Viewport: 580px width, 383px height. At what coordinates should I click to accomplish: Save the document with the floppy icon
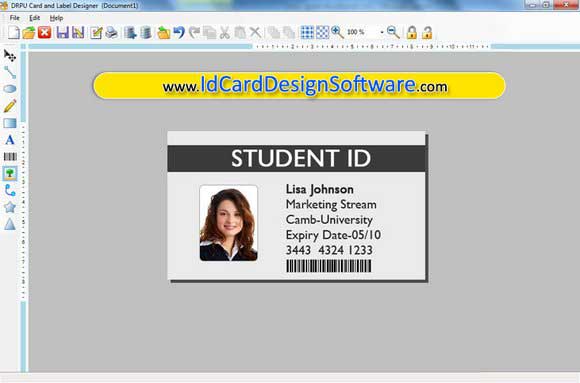click(62, 33)
